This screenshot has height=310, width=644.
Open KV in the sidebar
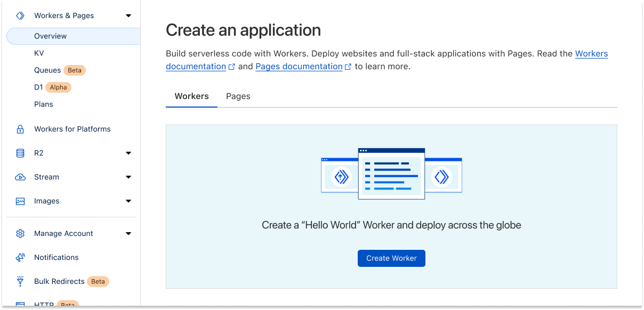click(x=39, y=53)
